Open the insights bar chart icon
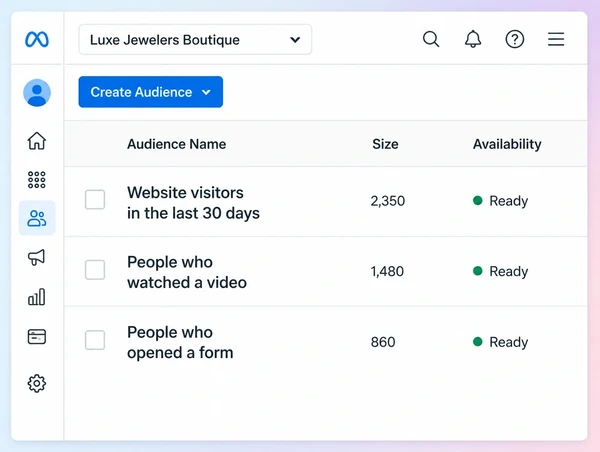Image resolution: width=600 pixels, height=452 pixels. point(37,297)
